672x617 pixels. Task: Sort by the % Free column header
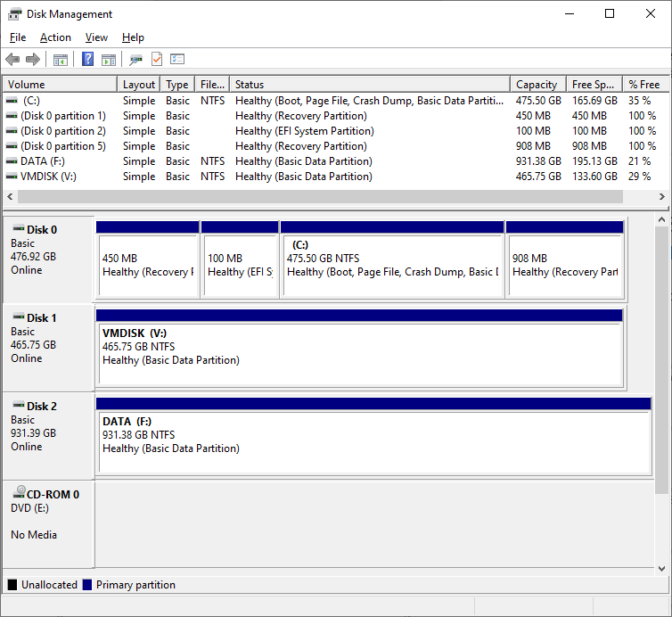click(x=645, y=85)
